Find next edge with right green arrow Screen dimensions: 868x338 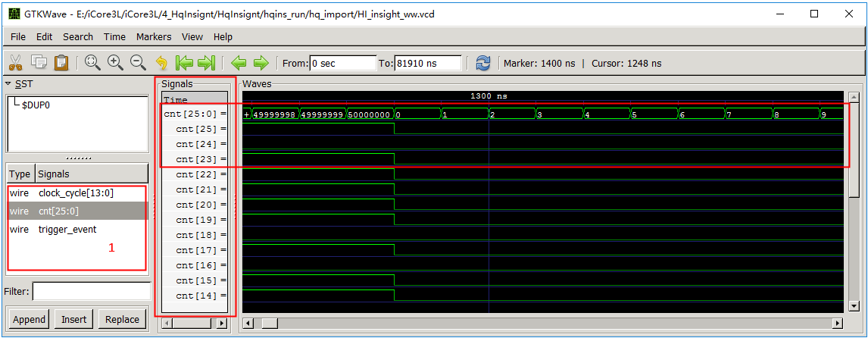[261, 63]
